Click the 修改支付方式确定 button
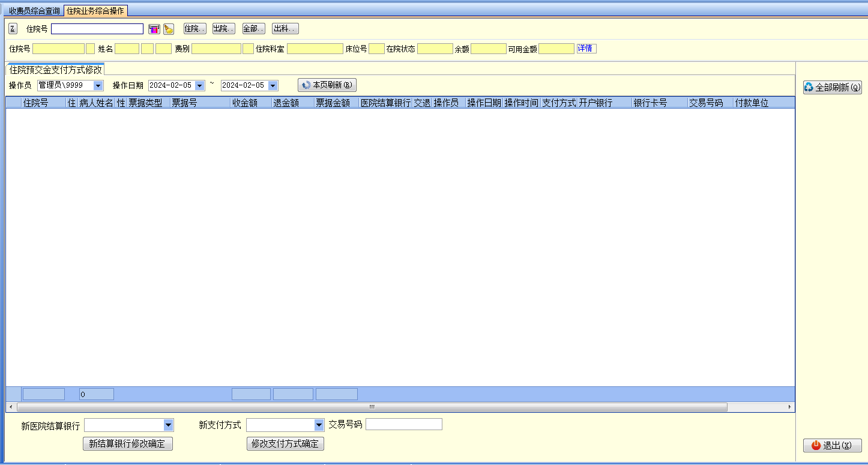The height and width of the screenshot is (465, 868). (286, 444)
